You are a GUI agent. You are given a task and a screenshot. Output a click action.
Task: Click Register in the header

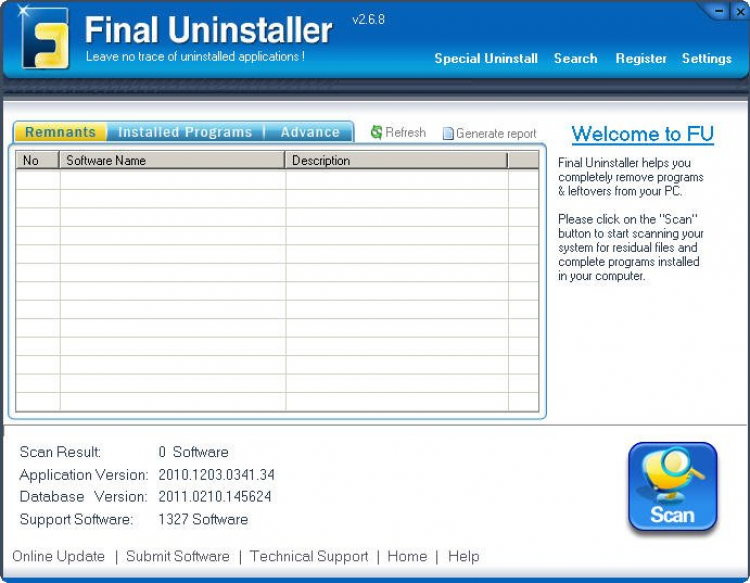641,58
